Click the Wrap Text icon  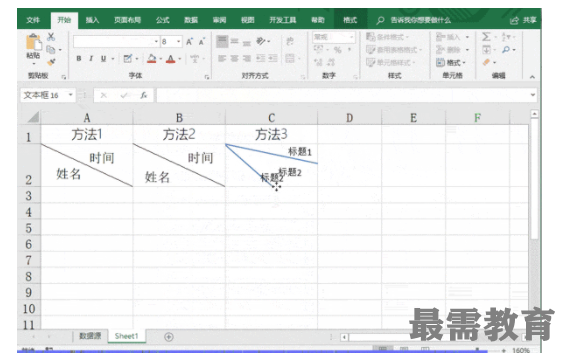click(x=290, y=41)
